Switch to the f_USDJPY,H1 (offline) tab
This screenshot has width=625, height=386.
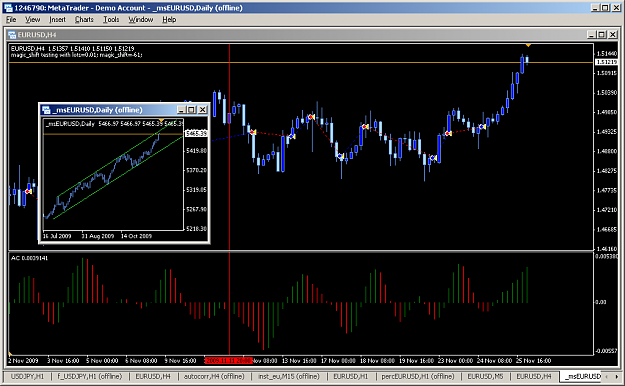click(90, 376)
